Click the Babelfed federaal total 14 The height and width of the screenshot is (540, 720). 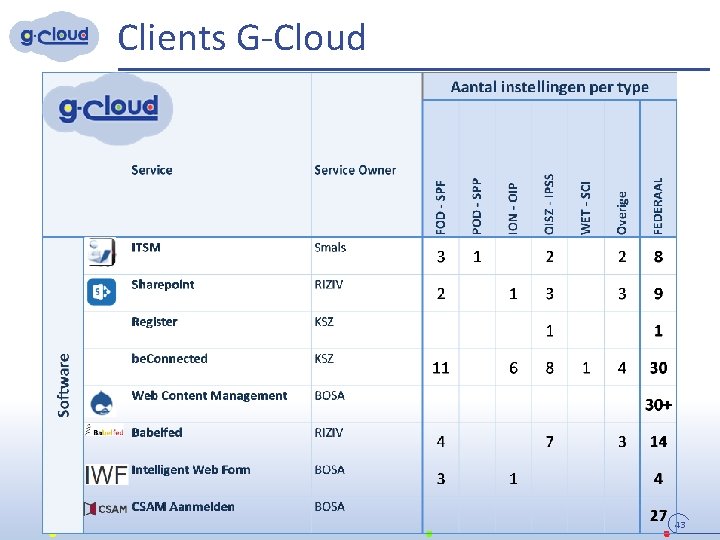tap(658, 442)
